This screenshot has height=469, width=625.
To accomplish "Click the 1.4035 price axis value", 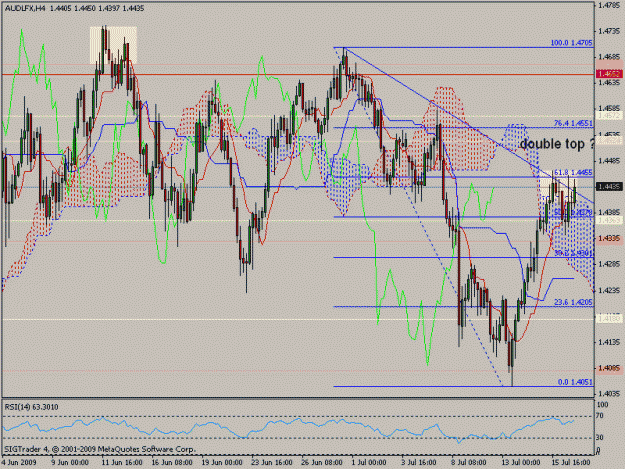I will coord(609,394).
